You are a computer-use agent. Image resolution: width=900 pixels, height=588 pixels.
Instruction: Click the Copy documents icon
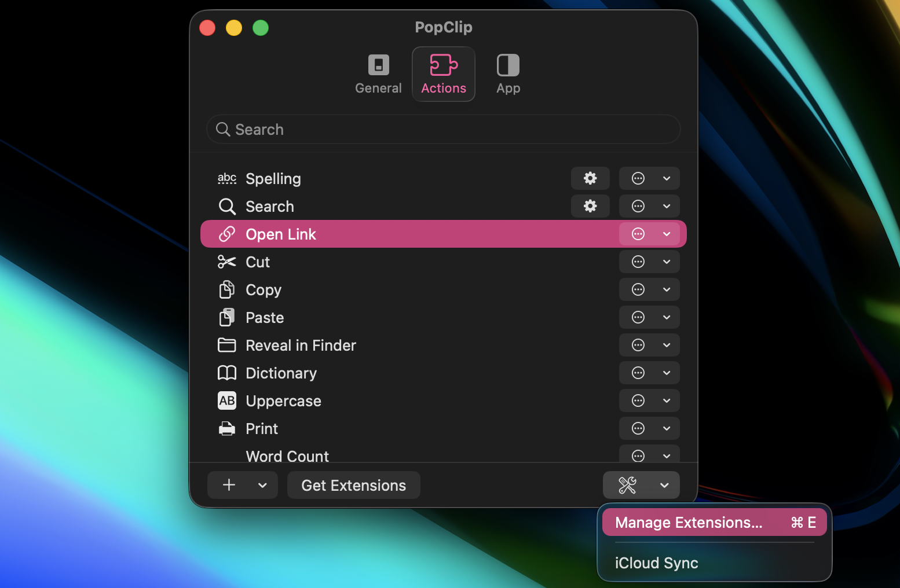(227, 289)
